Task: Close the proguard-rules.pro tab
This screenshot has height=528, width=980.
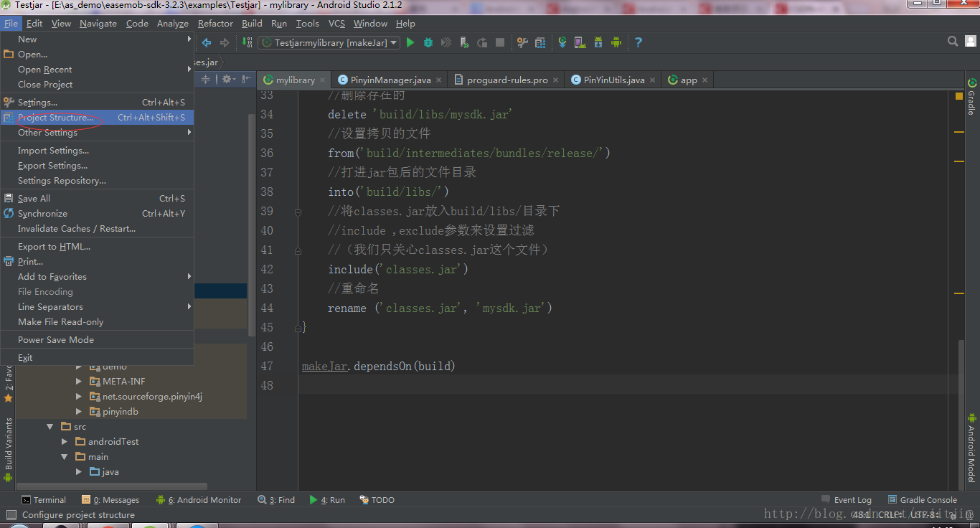Action: pyautogui.click(x=555, y=80)
